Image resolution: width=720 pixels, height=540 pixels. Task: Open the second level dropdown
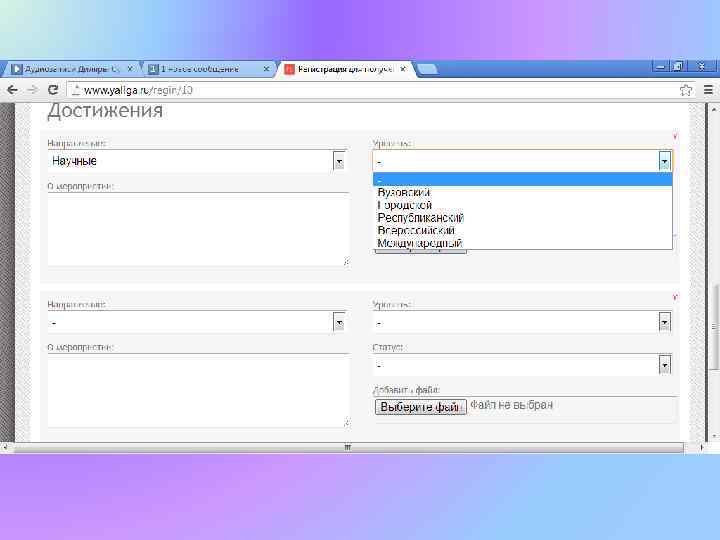click(x=523, y=323)
